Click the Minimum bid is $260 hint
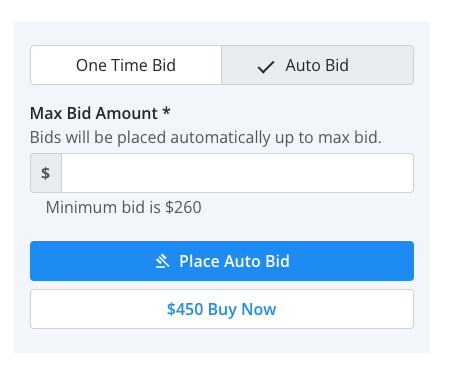 click(x=124, y=207)
